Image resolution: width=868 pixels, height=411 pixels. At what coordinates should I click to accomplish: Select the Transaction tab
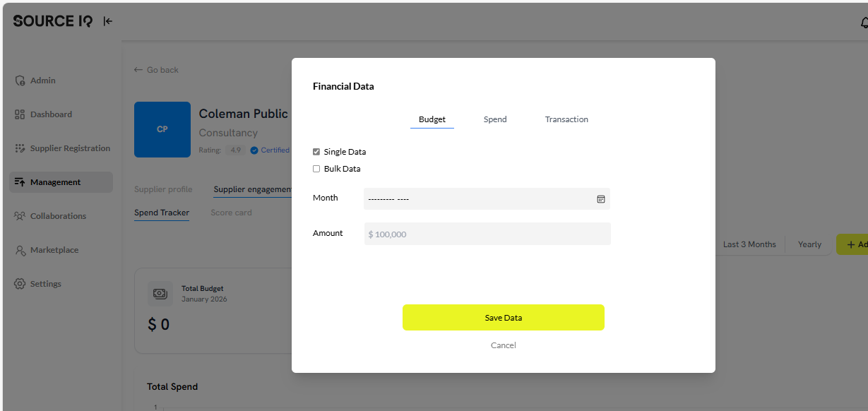click(x=566, y=119)
